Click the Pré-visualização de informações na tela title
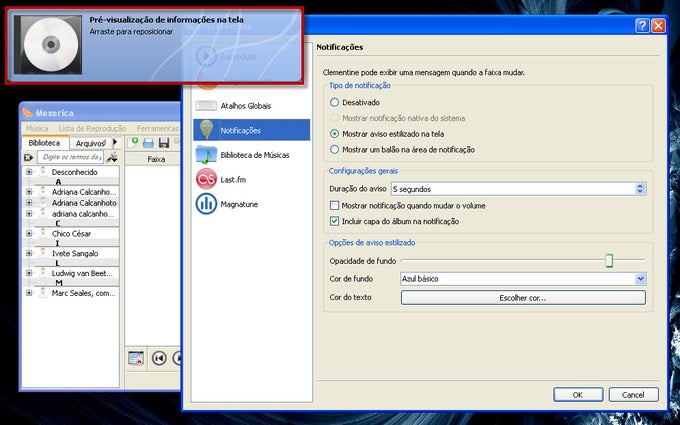The width and height of the screenshot is (680, 425). pyautogui.click(x=167, y=20)
